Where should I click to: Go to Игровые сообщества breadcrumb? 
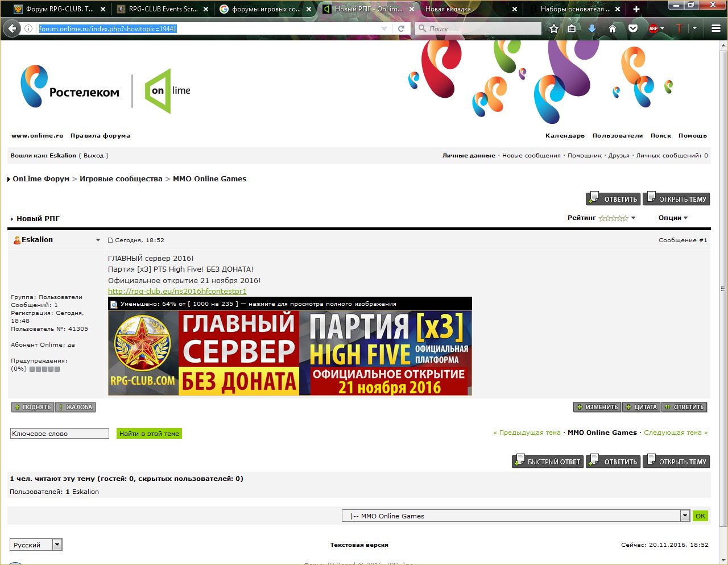(x=121, y=178)
